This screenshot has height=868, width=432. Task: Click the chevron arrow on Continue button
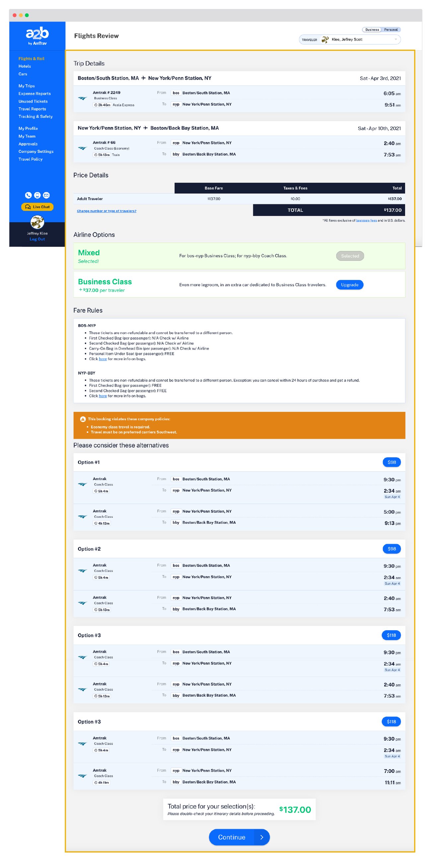coord(262,837)
